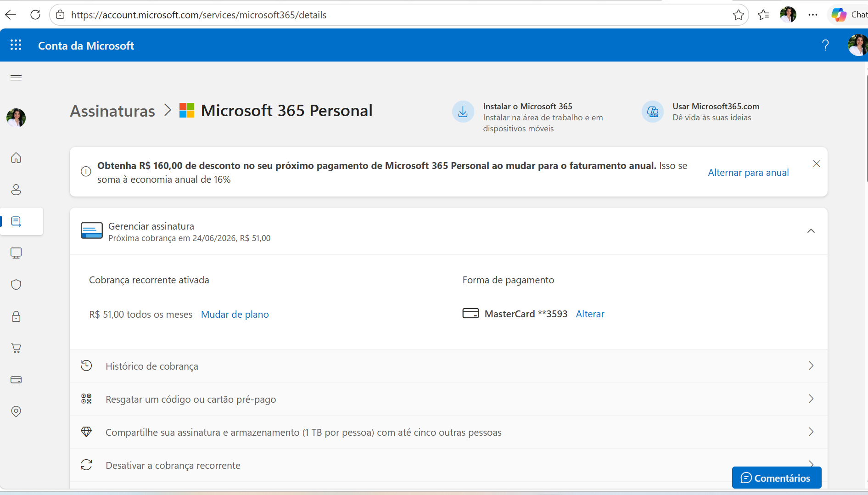
Task: Open the Copilot Chat button
Action: click(x=849, y=15)
